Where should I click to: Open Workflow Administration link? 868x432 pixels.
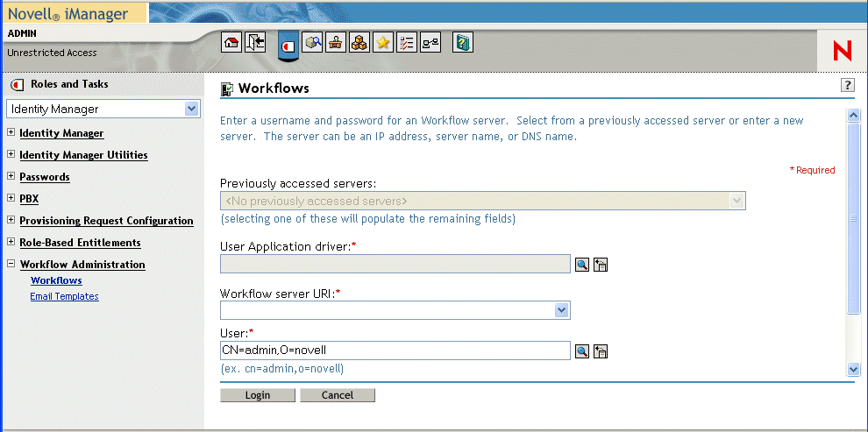[x=82, y=265]
